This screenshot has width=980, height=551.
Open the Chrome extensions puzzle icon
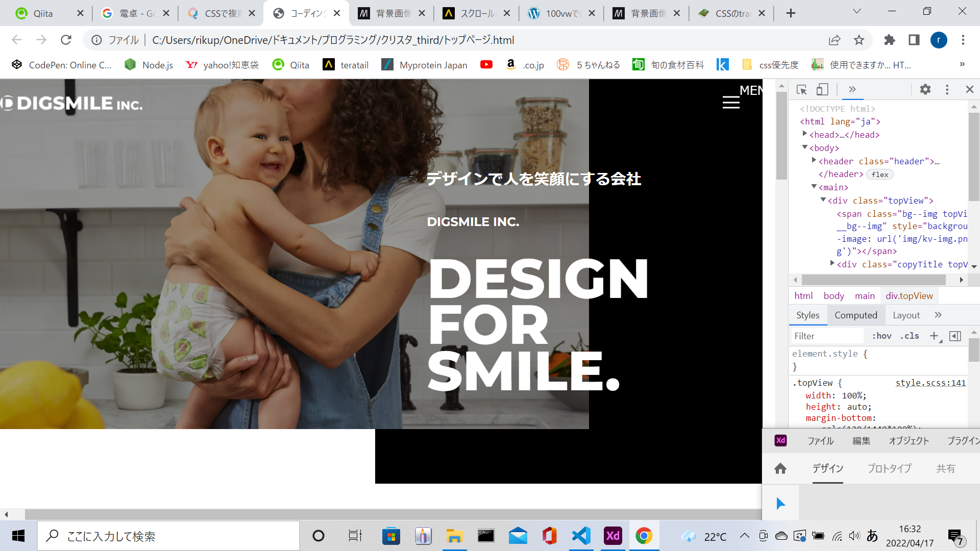pyautogui.click(x=890, y=40)
